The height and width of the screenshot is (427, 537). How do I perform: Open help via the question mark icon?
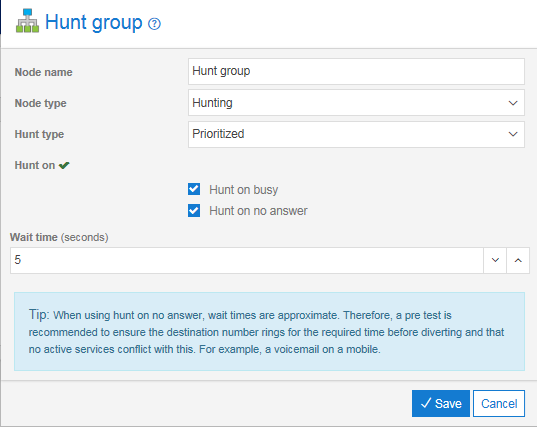coord(154,24)
